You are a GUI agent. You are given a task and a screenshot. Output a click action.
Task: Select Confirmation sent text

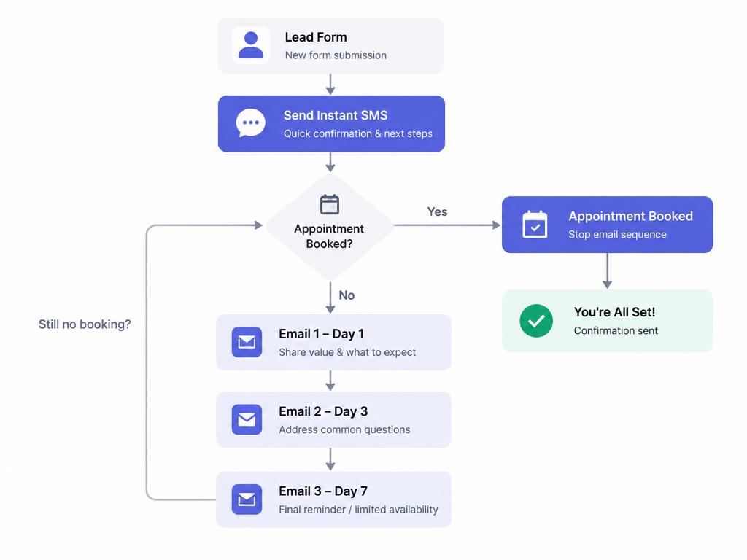click(616, 330)
